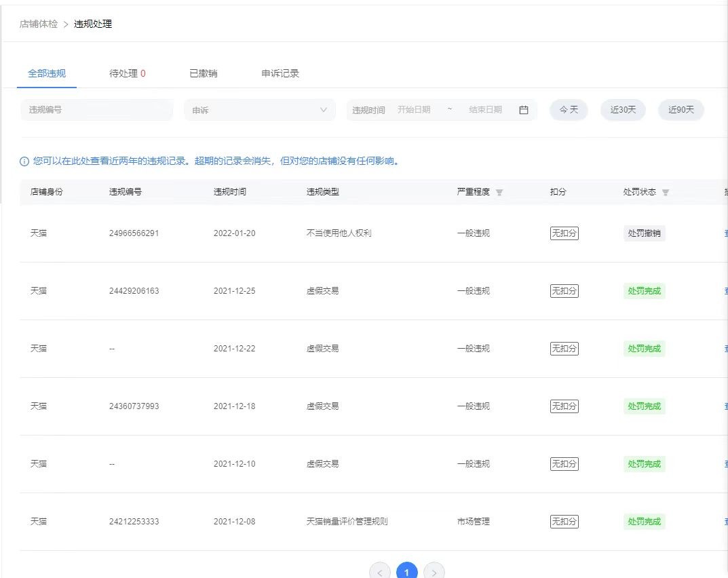Open the 已撤销 tab
Image resolution: width=728 pixels, height=578 pixels.
coord(204,73)
